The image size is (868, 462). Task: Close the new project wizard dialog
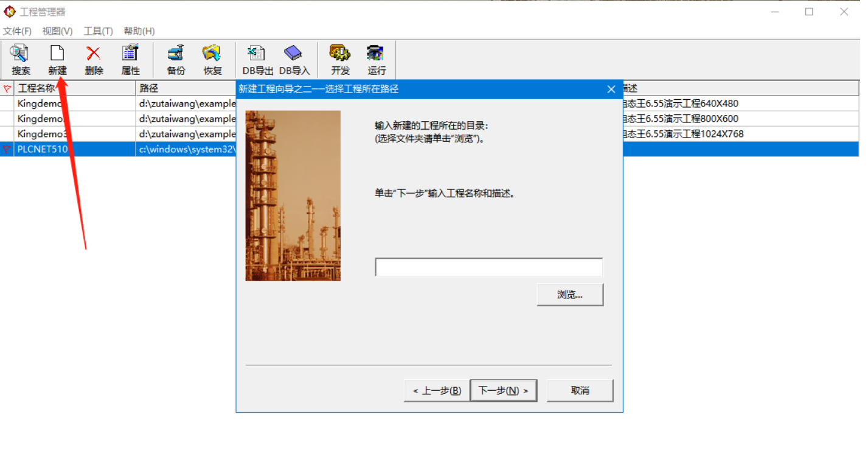pos(611,89)
